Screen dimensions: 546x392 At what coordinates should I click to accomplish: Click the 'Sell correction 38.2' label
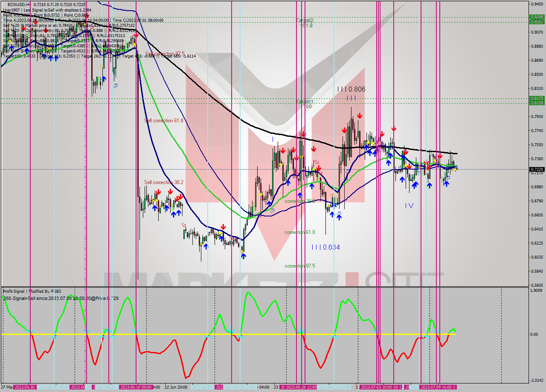click(164, 182)
